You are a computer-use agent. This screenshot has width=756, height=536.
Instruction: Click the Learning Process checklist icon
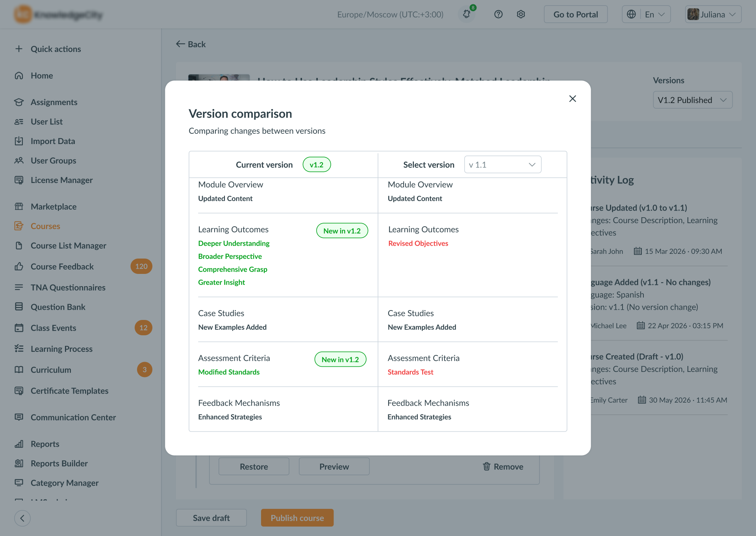[19, 349]
